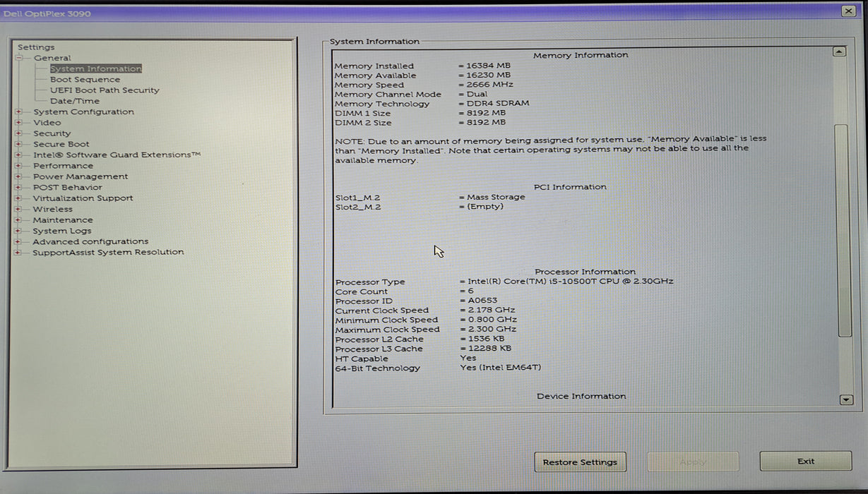Click the 64-Bit Technology Intel EM64T value
The height and width of the screenshot is (494, 868).
[501, 368]
